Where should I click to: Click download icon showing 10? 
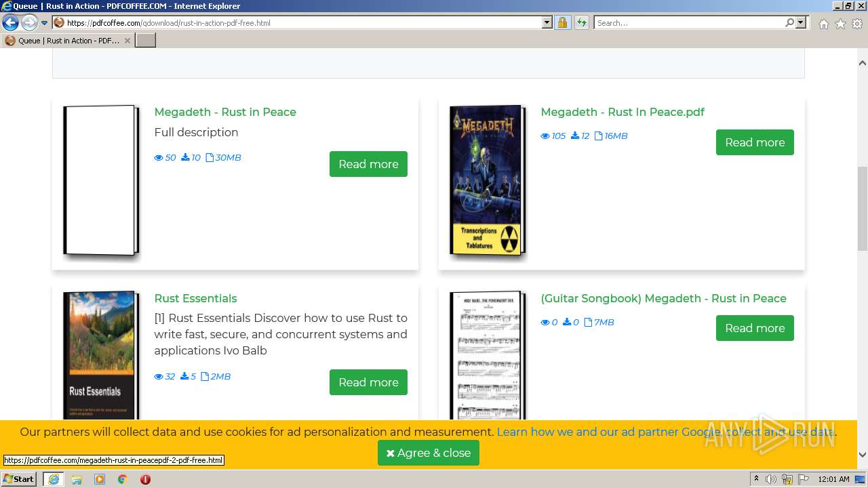coord(185,157)
